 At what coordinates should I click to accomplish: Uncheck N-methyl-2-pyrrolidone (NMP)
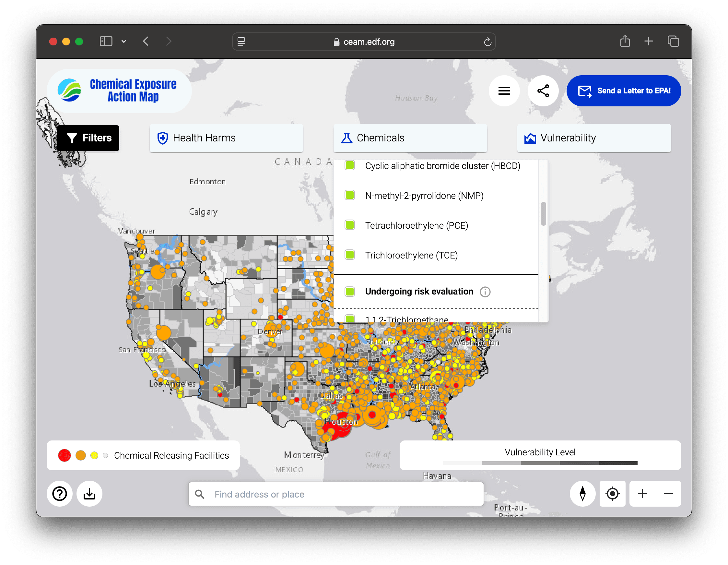[350, 195]
